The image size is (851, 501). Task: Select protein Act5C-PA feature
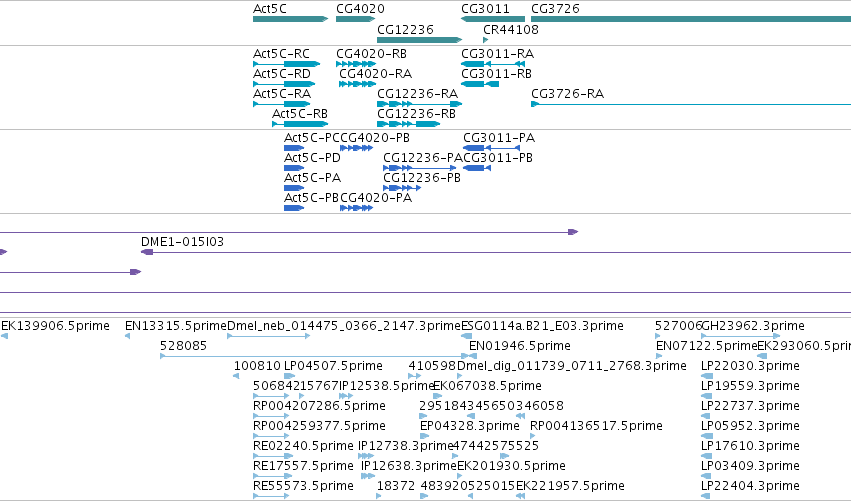tap(294, 188)
